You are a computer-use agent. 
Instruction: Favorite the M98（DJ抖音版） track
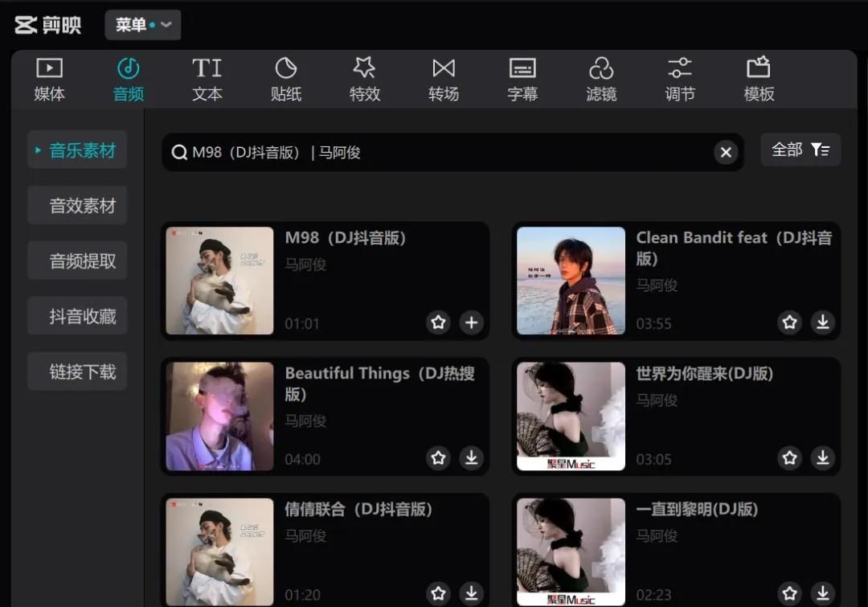[438, 322]
